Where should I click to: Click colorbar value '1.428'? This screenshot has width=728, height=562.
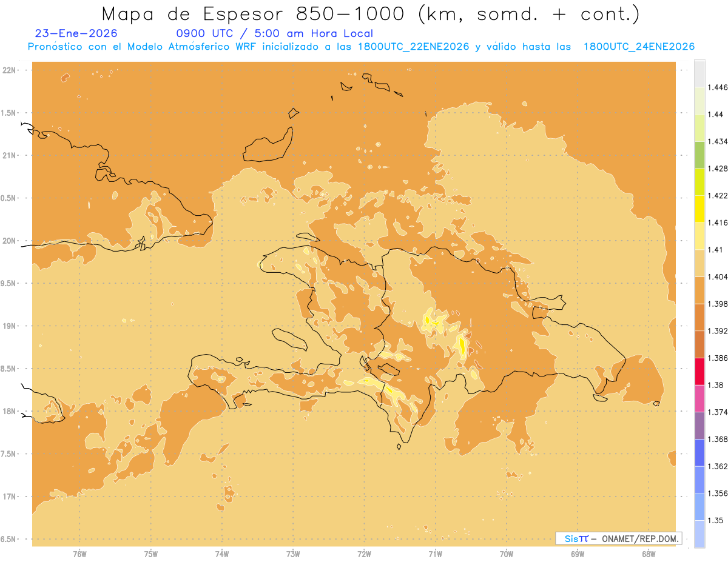click(x=718, y=169)
